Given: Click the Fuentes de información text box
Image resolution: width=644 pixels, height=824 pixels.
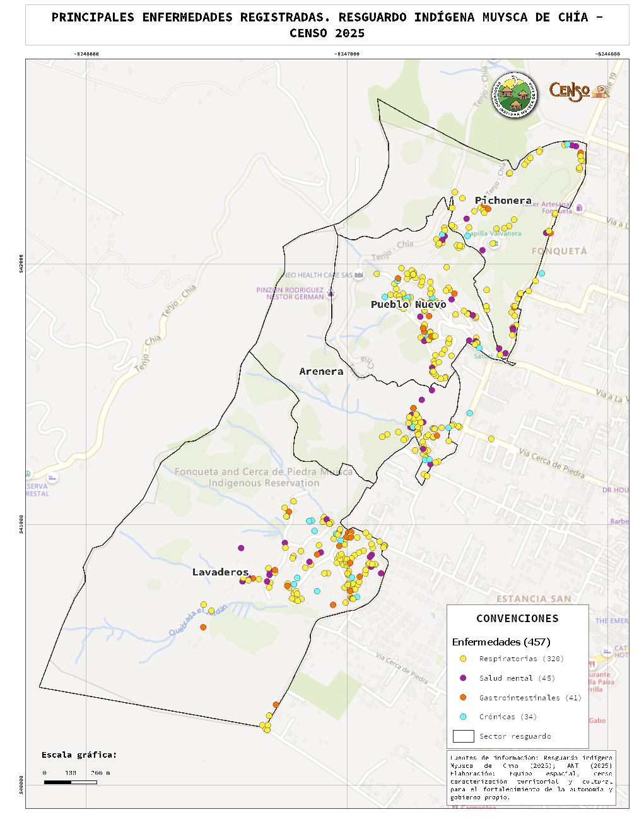Looking at the screenshot, I should (531, 777).
